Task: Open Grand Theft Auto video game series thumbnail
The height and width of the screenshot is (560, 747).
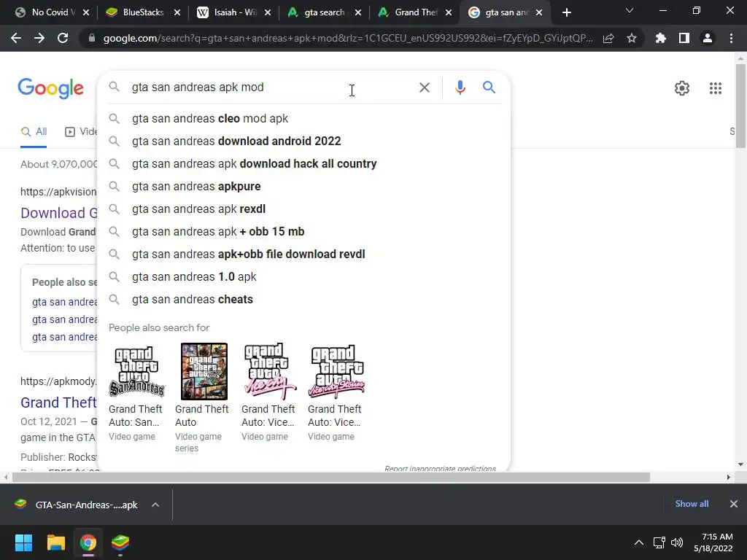Action: (x=204, y=371)
